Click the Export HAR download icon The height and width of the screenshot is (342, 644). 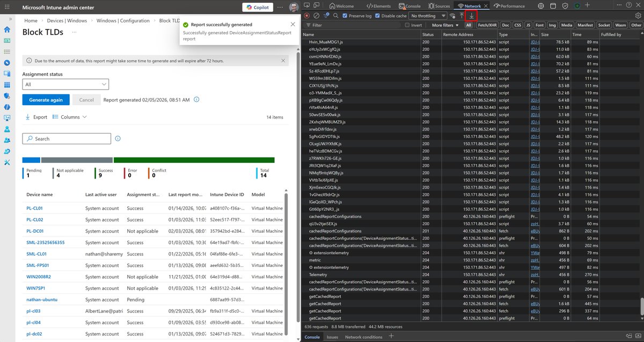pyautogui.click(x=471, y=16)
